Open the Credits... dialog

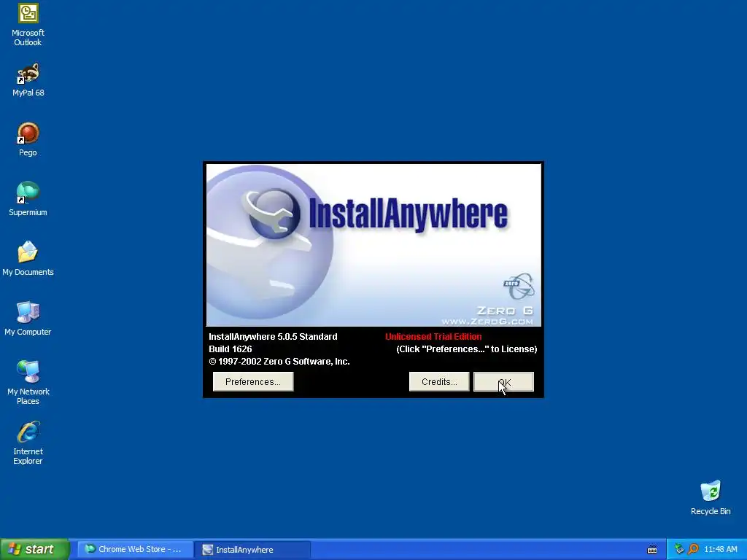point(438,382)
